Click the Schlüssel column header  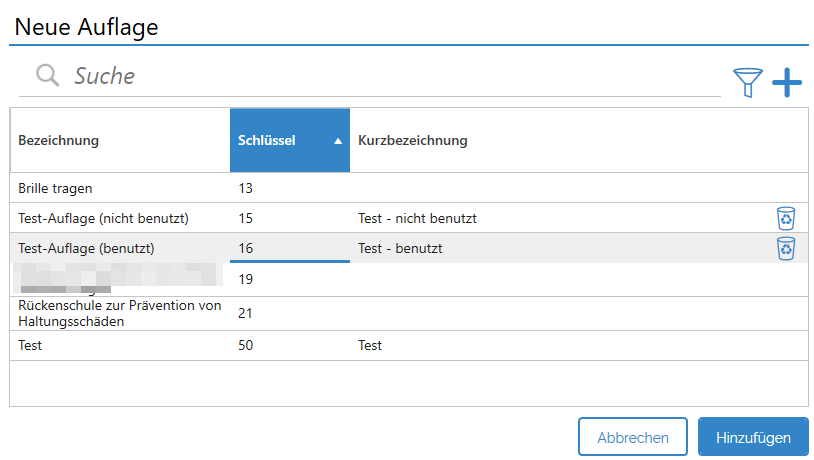coord(268,141)
